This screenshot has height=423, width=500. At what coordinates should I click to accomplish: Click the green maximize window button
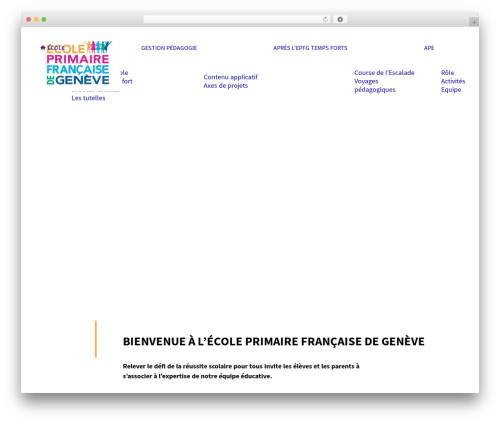44,19
